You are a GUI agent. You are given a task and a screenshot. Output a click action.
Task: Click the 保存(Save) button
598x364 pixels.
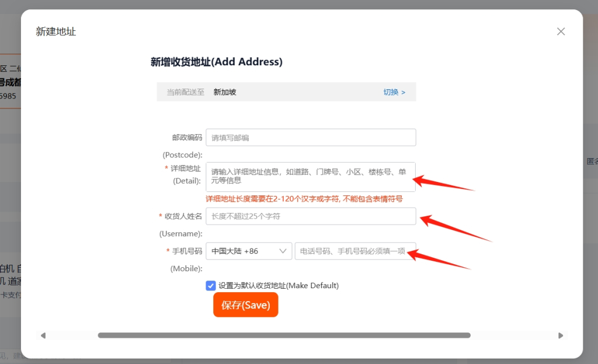(x=246, y=304)
